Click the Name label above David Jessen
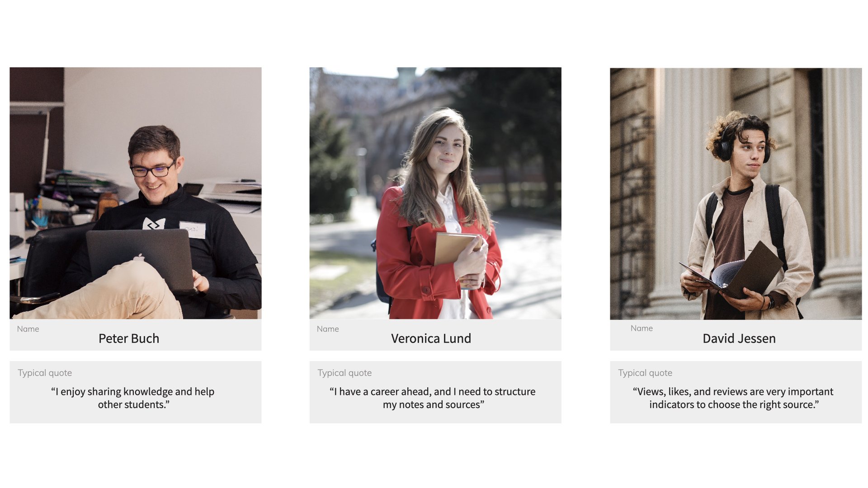868x488 pixels. [642, 328]
